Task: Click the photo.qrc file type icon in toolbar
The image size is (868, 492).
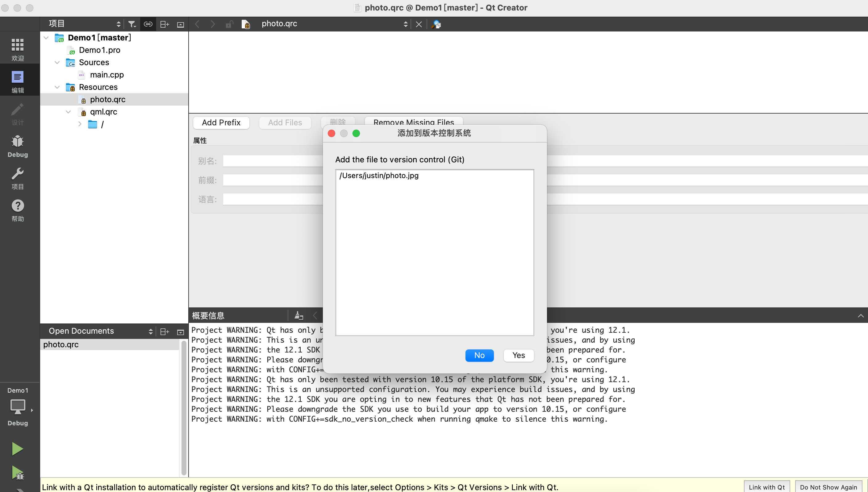Action: 246,24
